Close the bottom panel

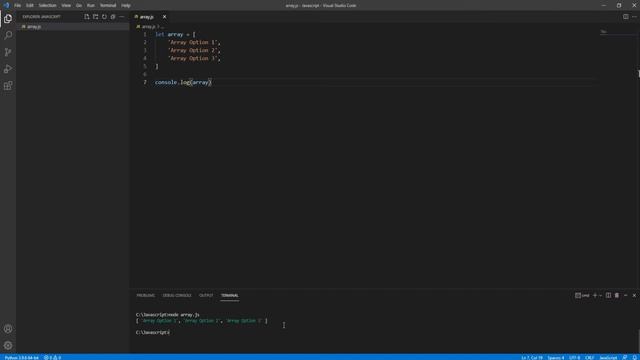(x=634, y=296)
